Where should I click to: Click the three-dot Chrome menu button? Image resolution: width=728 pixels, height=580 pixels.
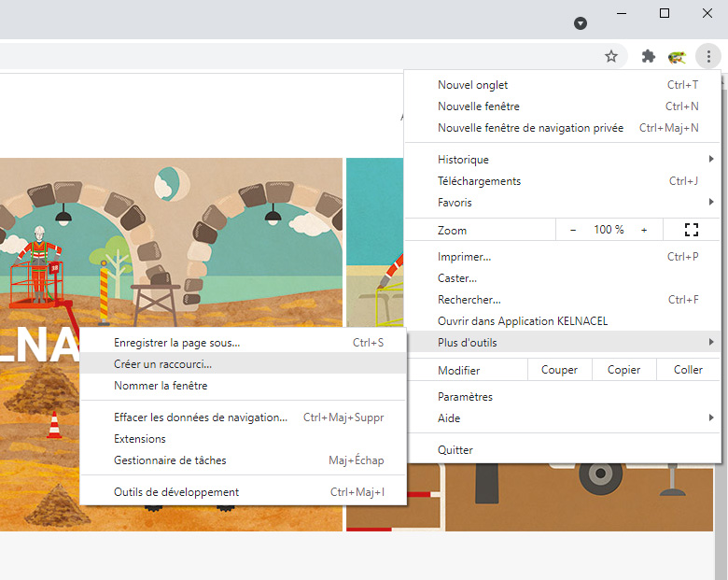click(x=708, y=57)
